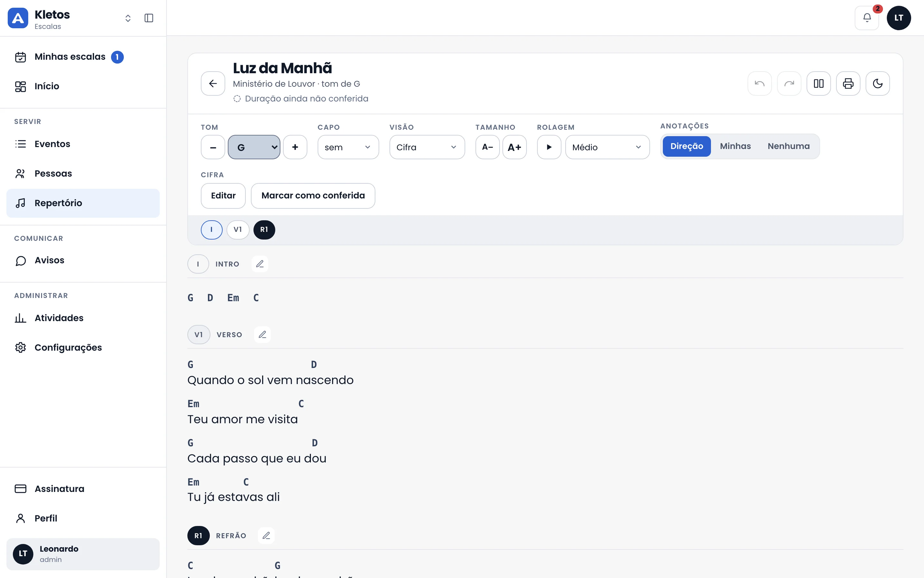The width and height of the screenshot is (924, 578).
Task: Click the Editar button
Action: point(223,196)
